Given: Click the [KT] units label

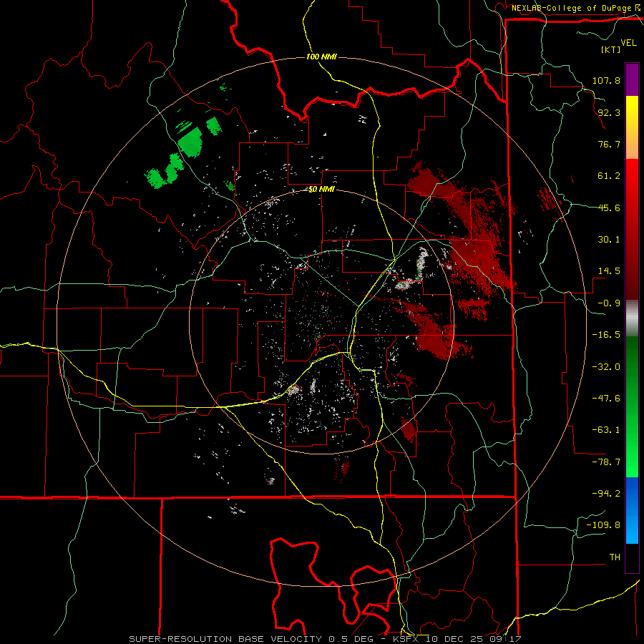Looking at the screenshot, I should coord(610,49).
